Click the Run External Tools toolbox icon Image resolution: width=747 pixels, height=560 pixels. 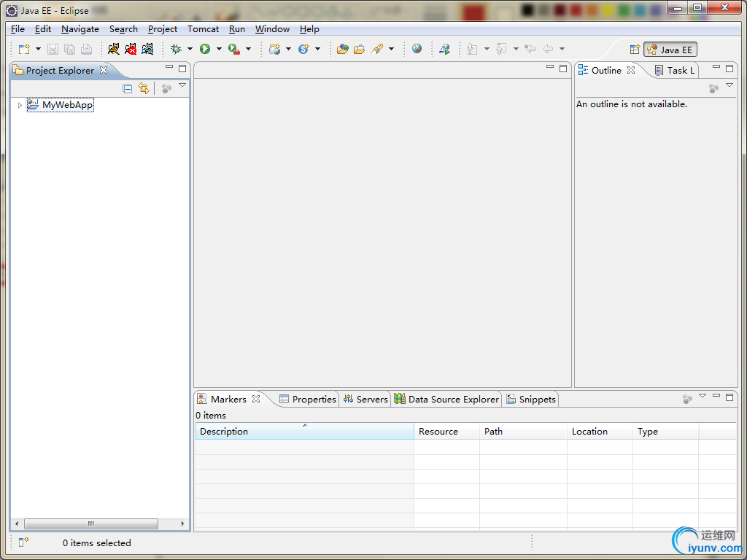point(234,49)
